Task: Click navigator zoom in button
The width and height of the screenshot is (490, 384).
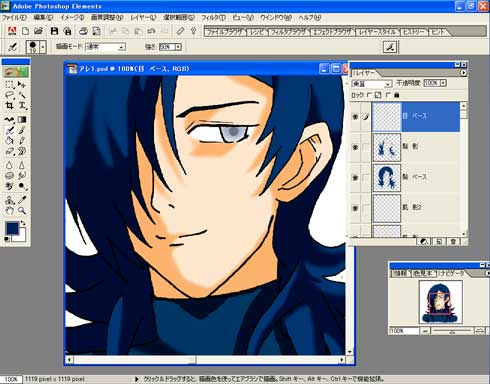Action: point(479,331)
